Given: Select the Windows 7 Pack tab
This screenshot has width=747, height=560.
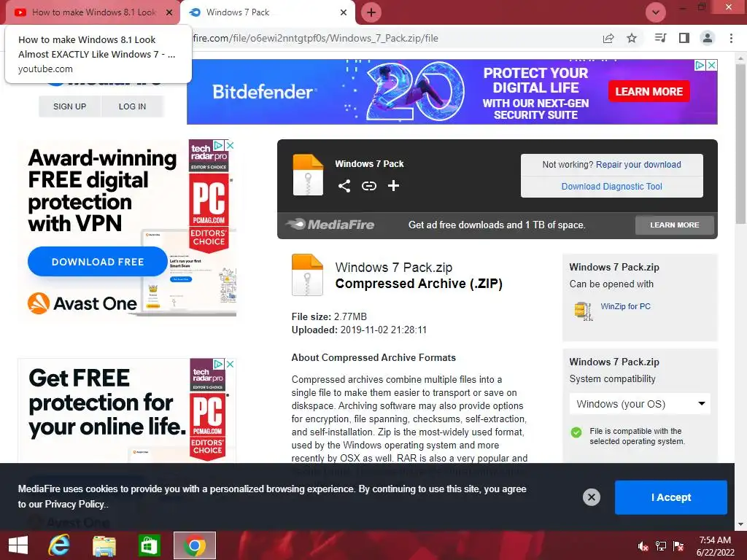Looking at the screenshot, I should [268, 12].
